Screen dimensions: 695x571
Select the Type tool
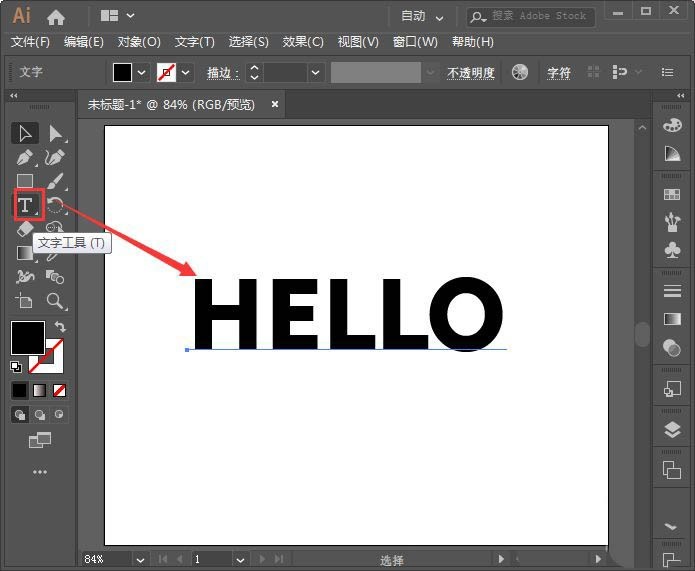pyautogui.click(x=25, y=205)
